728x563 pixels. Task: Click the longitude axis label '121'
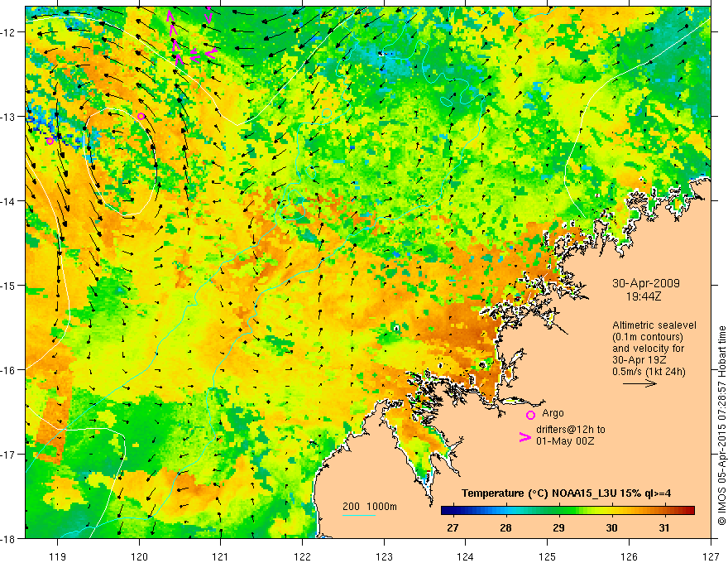221,556
